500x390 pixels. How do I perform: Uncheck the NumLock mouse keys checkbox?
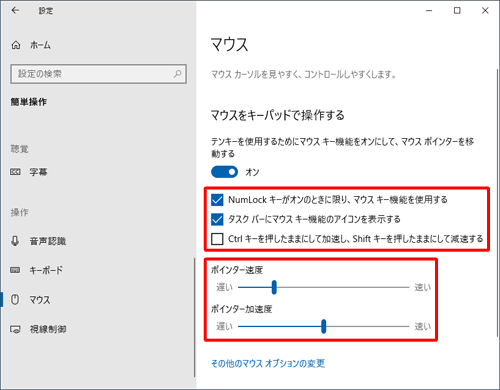coord(217,200)
